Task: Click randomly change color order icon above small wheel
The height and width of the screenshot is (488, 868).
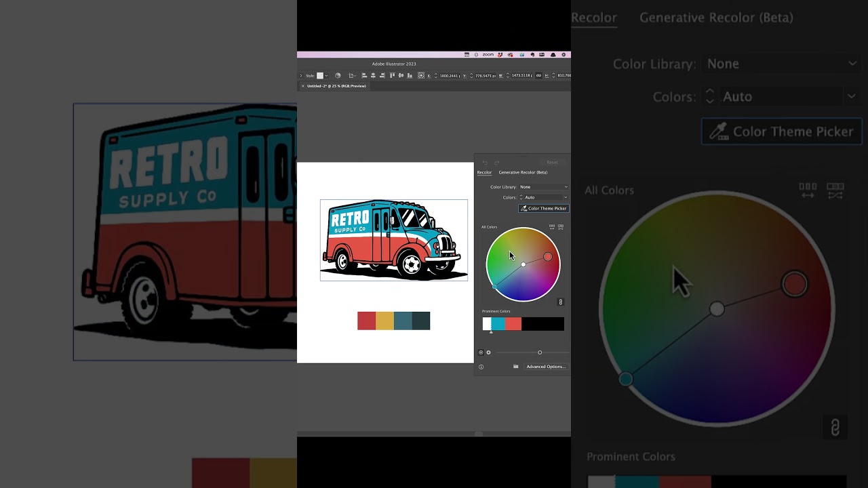Action: 561,227
